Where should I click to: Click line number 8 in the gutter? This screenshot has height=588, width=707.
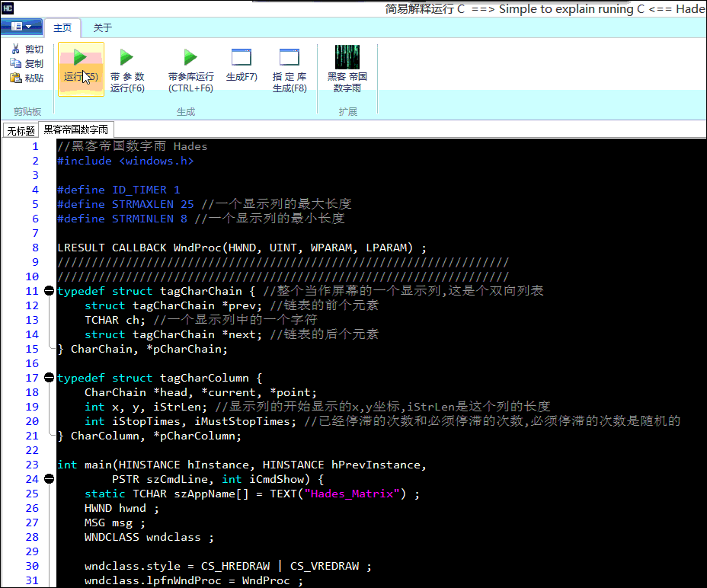pyautogui.click(x=35, y=248)
